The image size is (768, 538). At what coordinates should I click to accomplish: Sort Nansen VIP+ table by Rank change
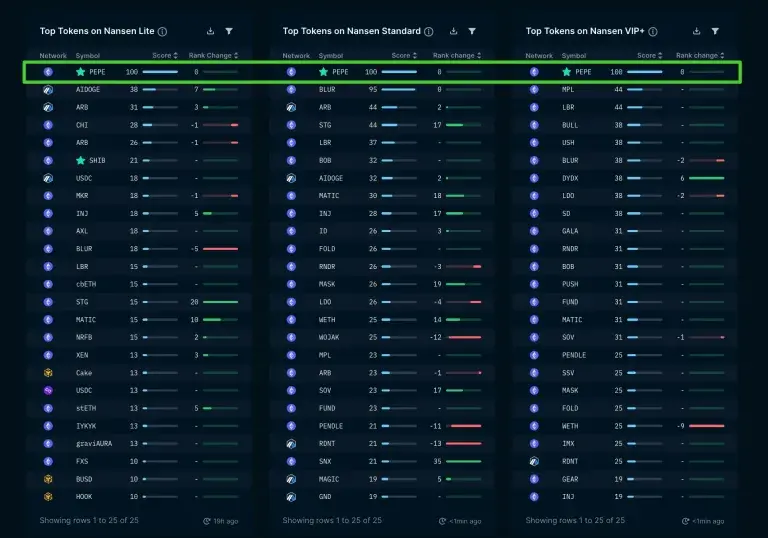point(700,55)
